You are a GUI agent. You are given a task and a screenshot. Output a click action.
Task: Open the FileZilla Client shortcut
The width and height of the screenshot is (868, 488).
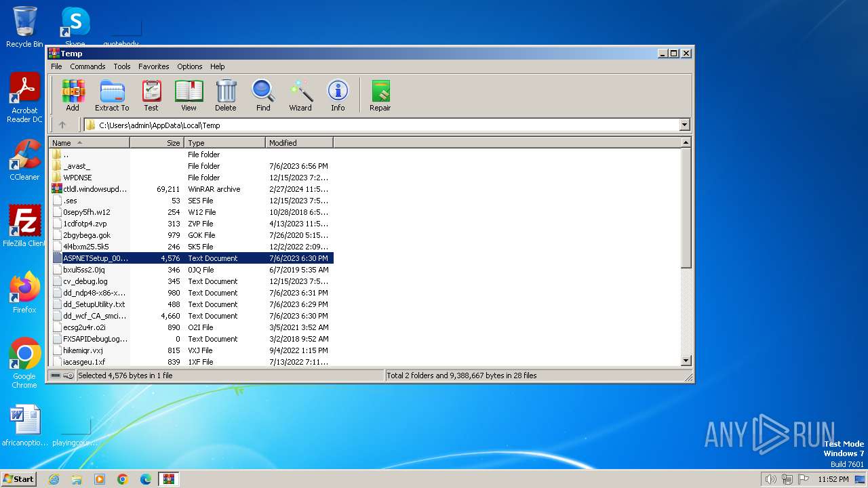24,226
